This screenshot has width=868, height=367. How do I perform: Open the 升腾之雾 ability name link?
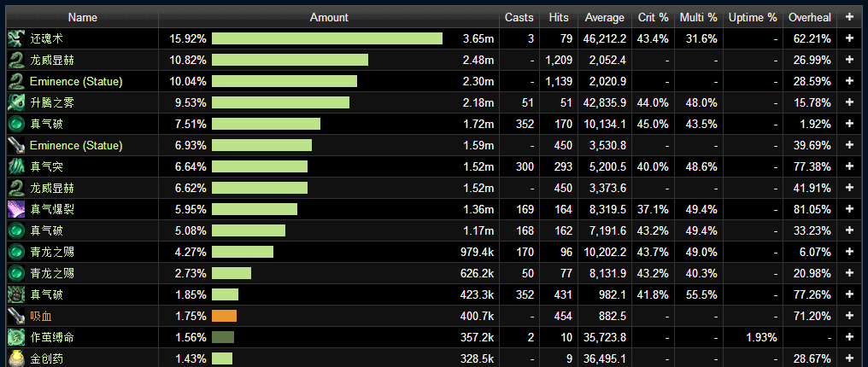point(52,102)
